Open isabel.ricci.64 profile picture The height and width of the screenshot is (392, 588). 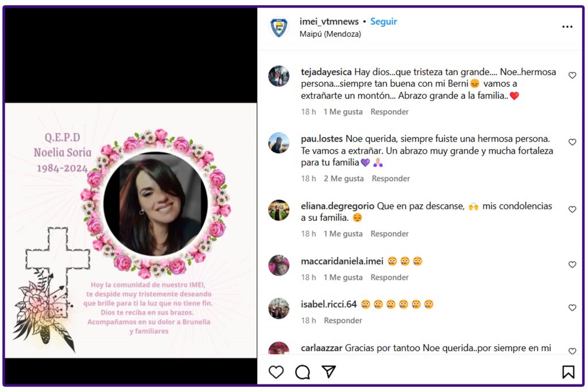pyautogui.click(x=279, y=308)
